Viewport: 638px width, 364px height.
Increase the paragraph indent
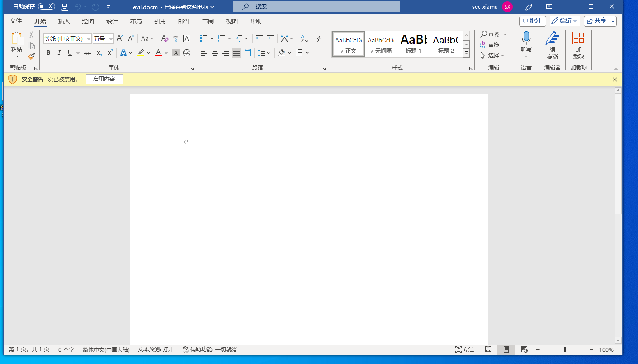pos(270,38)
